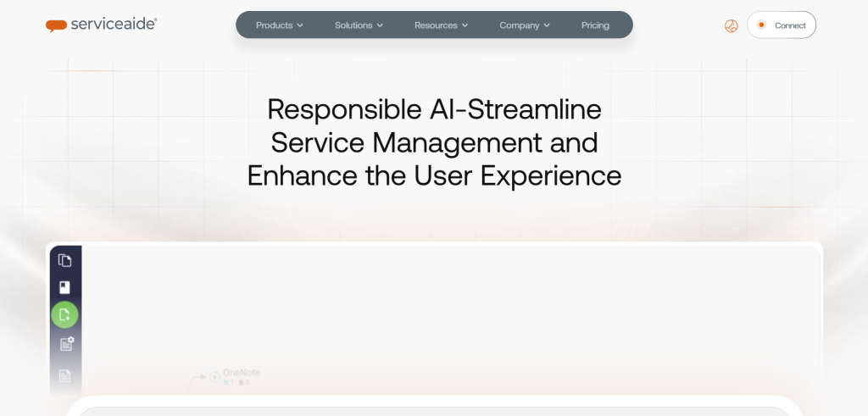Screen dimensions: 868x416
Task: Click the chevron next to Products
Action: (x=300, y=25)
